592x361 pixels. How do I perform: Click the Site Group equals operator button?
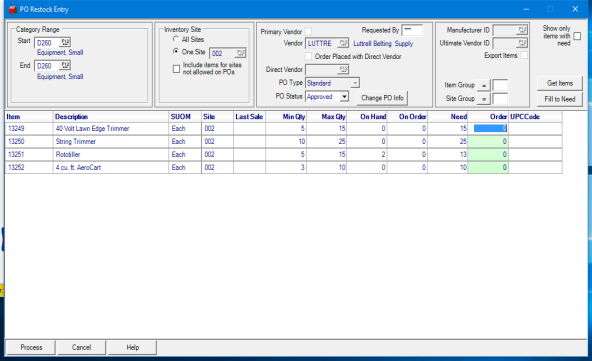tap(484, 99)
